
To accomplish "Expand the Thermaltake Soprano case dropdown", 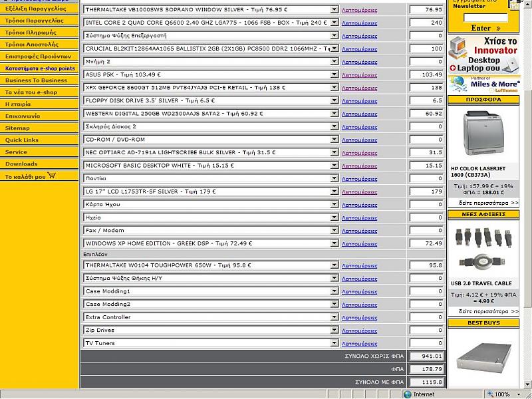I will (x=334, y=9).
